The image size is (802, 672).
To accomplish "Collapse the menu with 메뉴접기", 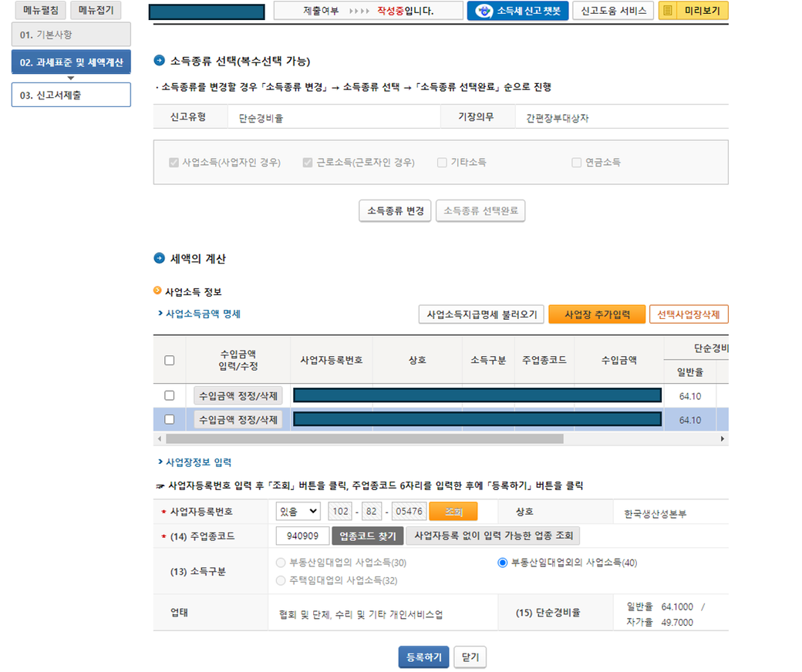I will click(x=96, y=11).
